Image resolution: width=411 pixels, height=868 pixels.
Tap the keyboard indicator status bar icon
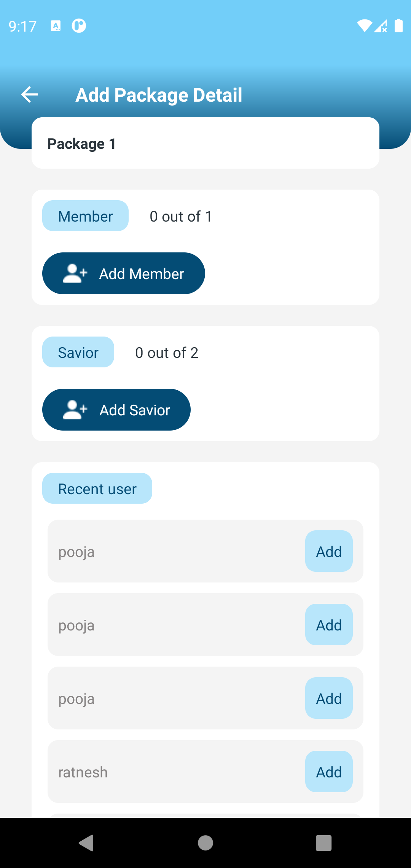coord(56,26)
